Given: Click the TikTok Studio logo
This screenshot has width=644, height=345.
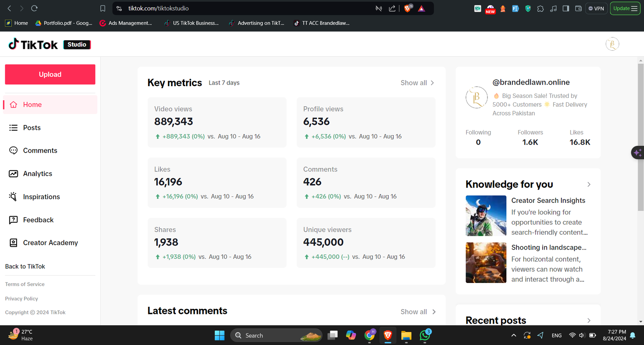Looking at the screenshot, I should (x=50, y=44).
